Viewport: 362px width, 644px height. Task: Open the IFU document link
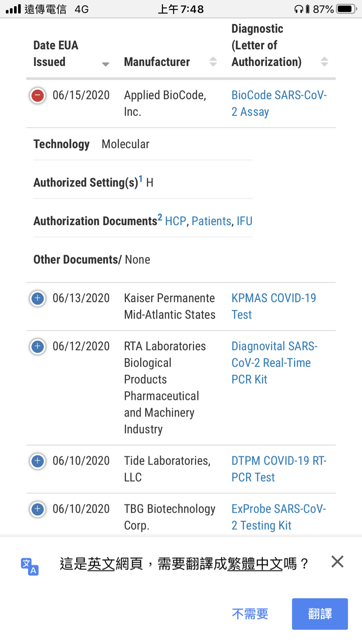point(244,221)
